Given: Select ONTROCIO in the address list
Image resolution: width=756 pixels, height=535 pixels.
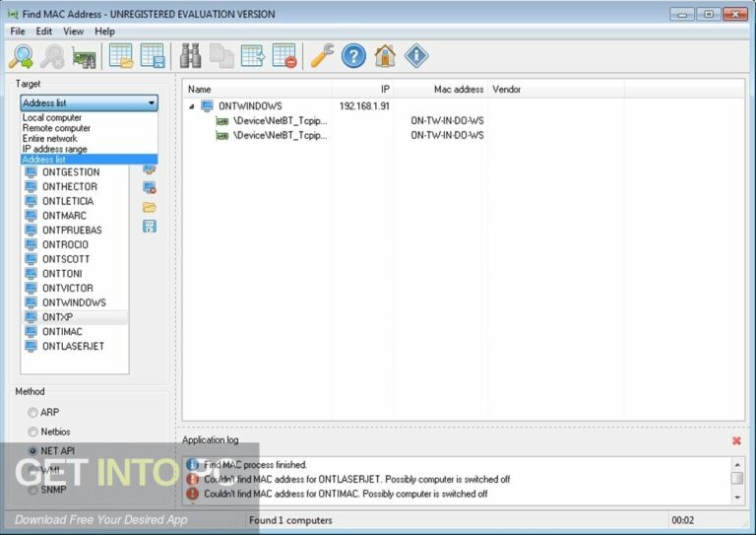Looking at the screenshot, I should point(65,244).
